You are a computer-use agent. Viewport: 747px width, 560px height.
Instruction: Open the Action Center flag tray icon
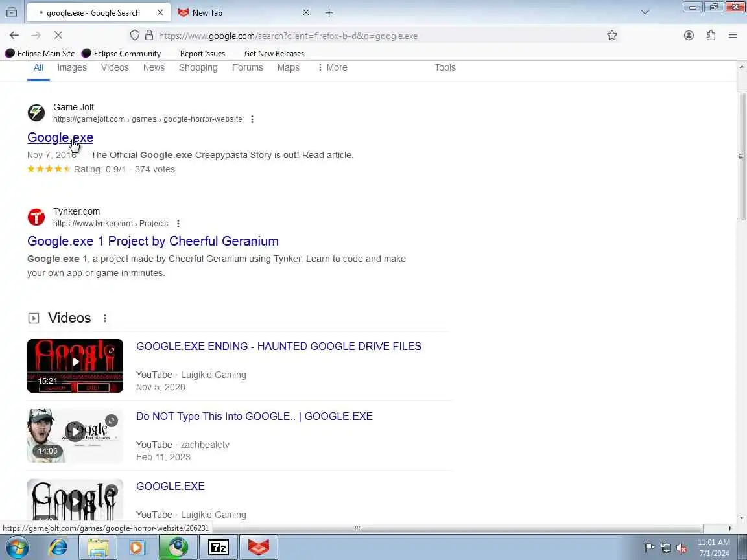click(x=650, y=547)
